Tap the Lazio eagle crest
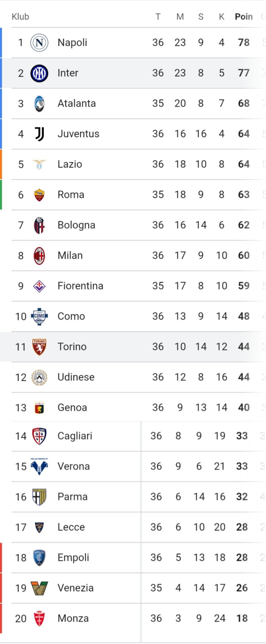Viewport: 266px width, 644px height. pos(39,164)
